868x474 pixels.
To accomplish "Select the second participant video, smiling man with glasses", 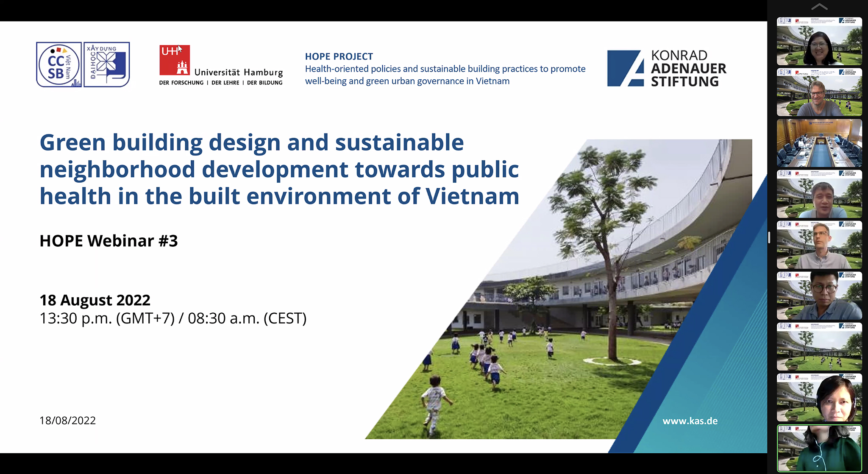I will click(819, 92).
